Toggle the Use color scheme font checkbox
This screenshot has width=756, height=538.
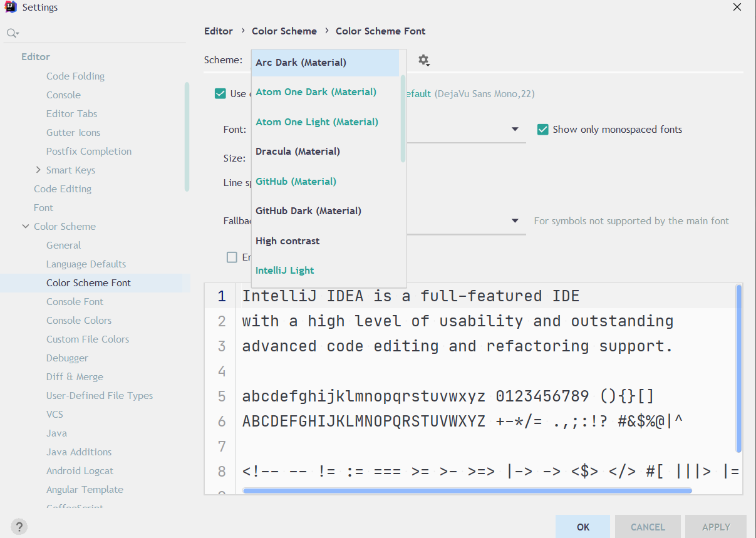(x=220, y=93)
